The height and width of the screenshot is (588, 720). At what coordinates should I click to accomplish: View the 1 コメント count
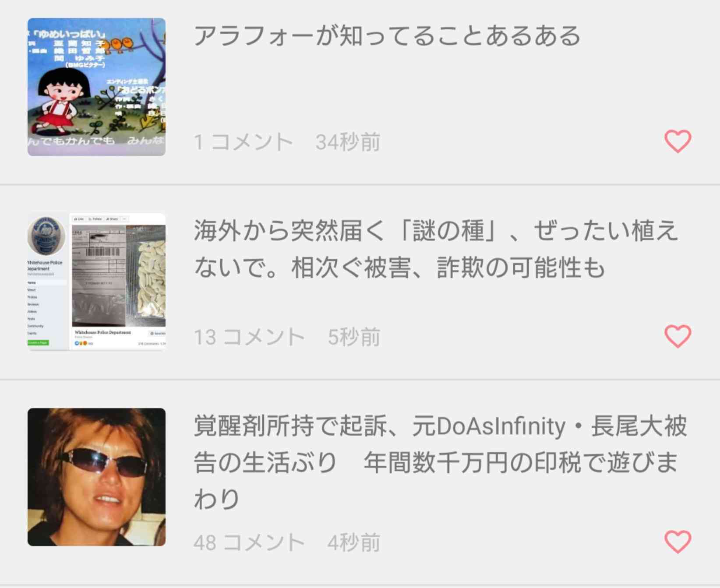pos(244,142)
